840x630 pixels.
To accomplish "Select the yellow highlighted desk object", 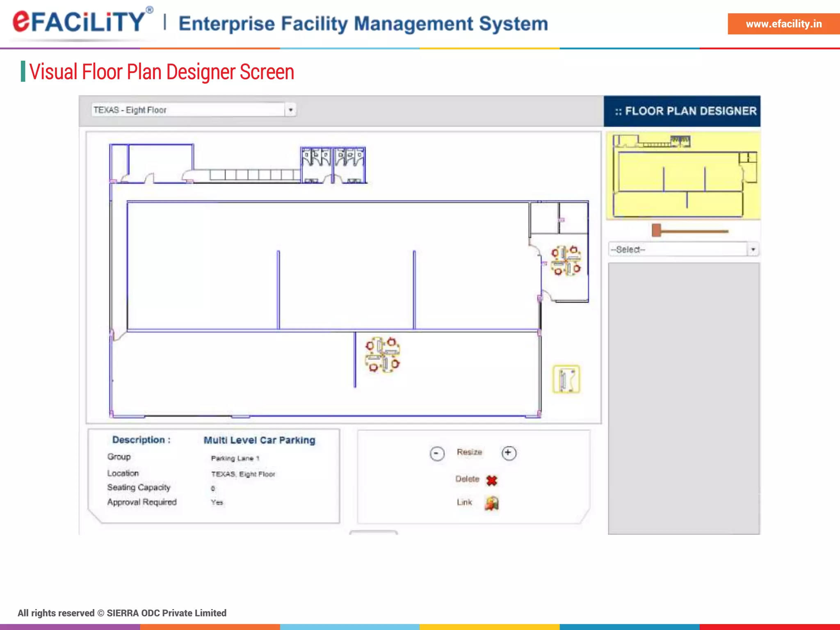I will [566, 379].
